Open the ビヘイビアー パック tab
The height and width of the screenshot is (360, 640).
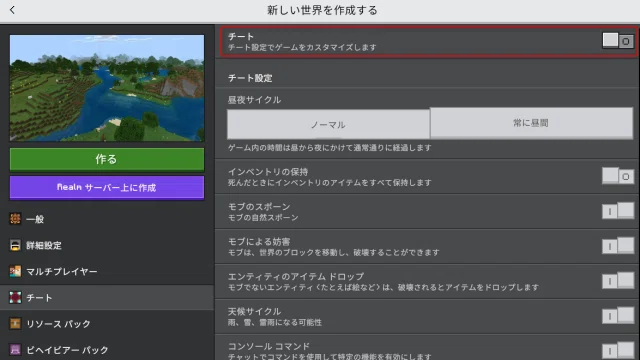[107, 350]
